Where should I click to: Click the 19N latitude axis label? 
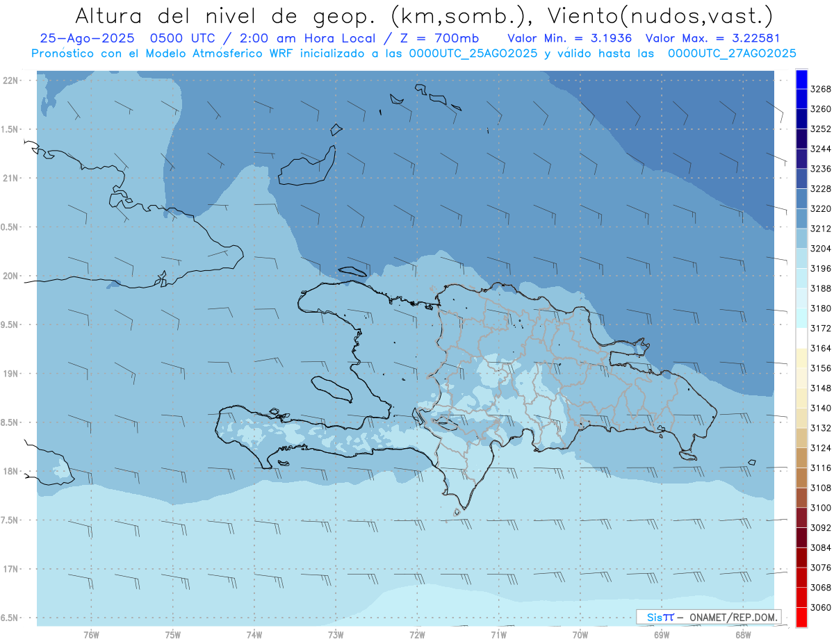(10, 374)
